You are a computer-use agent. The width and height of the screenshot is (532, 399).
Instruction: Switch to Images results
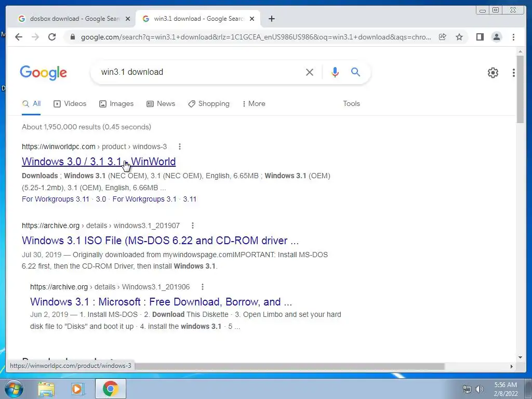tap(116, 104)
